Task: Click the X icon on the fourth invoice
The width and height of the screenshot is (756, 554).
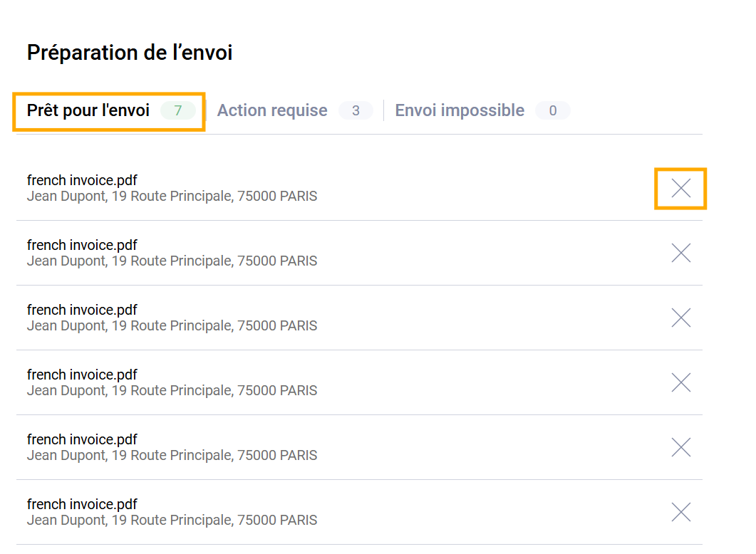Action: 680,382
